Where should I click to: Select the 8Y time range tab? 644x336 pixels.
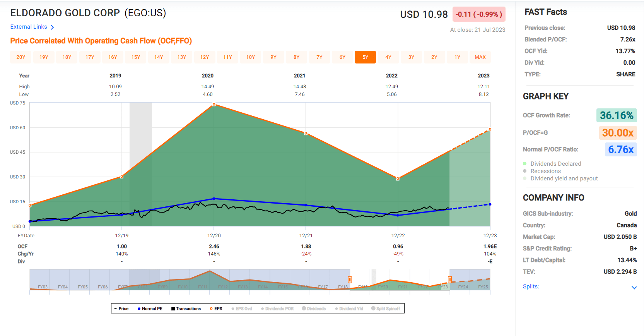click(x=297, y=57)
